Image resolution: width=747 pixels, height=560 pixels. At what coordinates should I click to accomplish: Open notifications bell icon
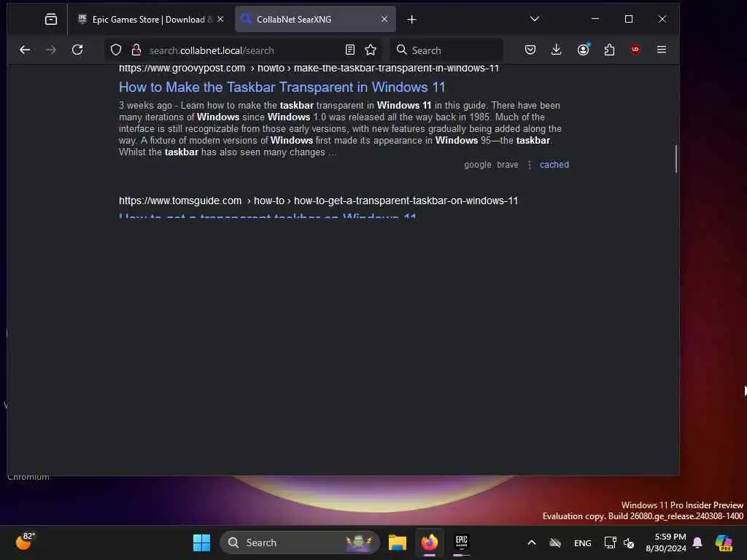point(697,542)
